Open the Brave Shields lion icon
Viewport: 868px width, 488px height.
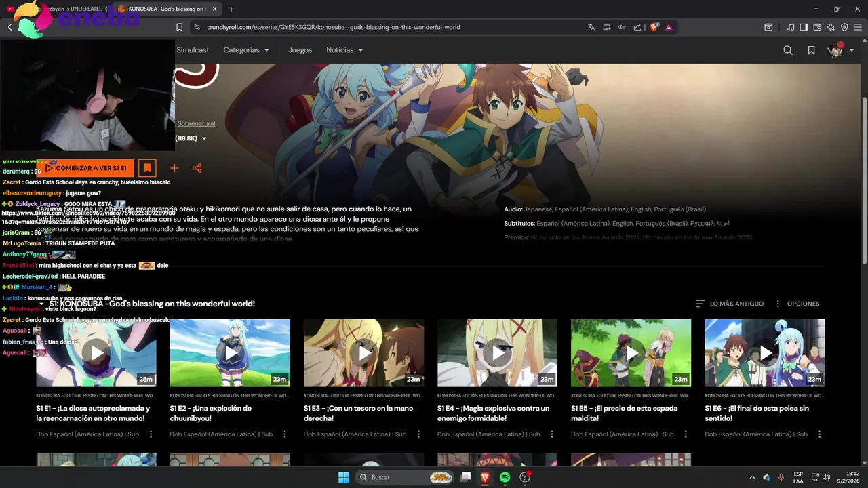coord(654,27)
